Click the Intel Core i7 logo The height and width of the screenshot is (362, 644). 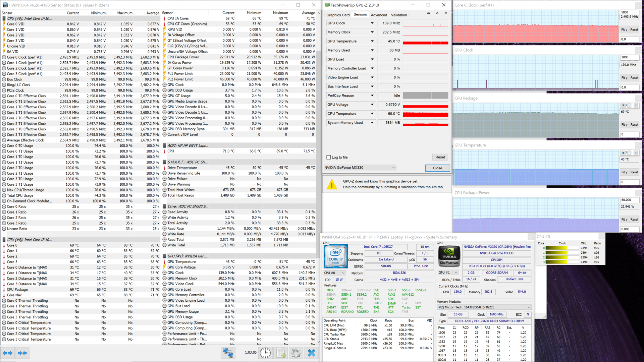coord(335,257)
